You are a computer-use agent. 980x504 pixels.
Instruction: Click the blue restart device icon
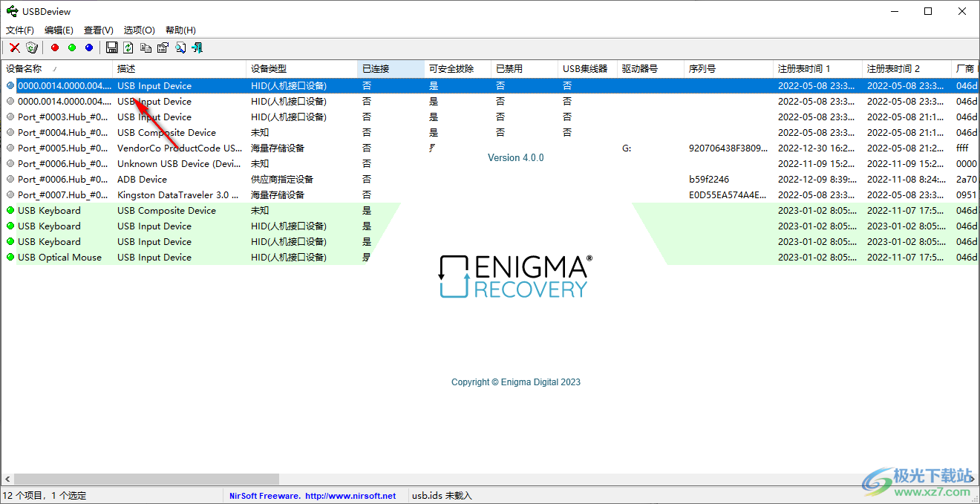pyautogui.click(x=88, y=48)
